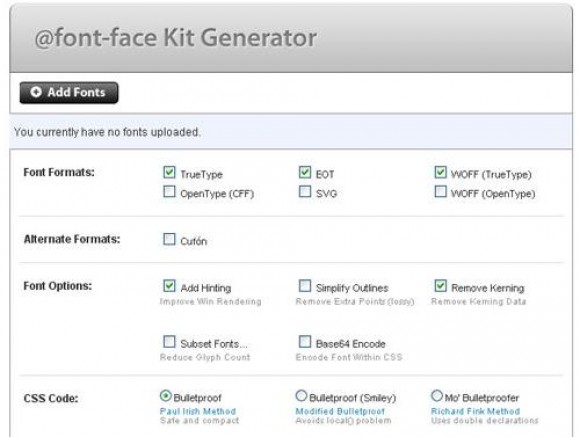Click the plus icon on Add Fonts
Viewport: 580px width, 437px height.
pos(36,92)
